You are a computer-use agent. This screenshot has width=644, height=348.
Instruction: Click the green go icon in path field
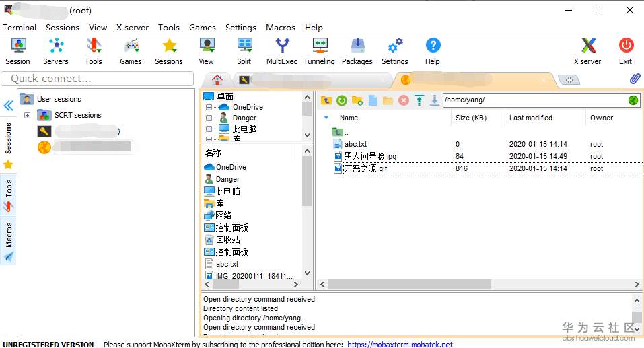(633, 100)
